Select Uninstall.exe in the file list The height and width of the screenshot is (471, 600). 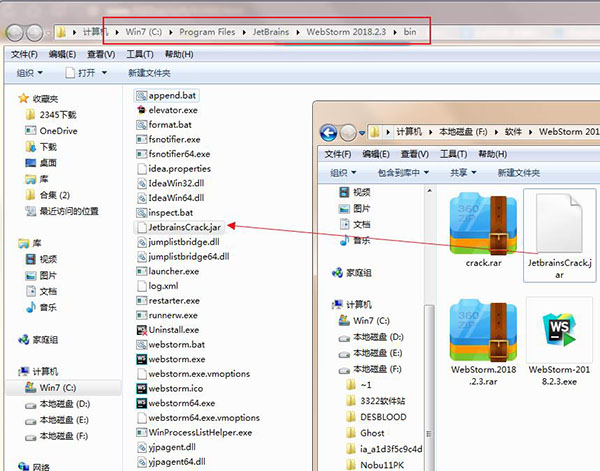click(174, 329)
